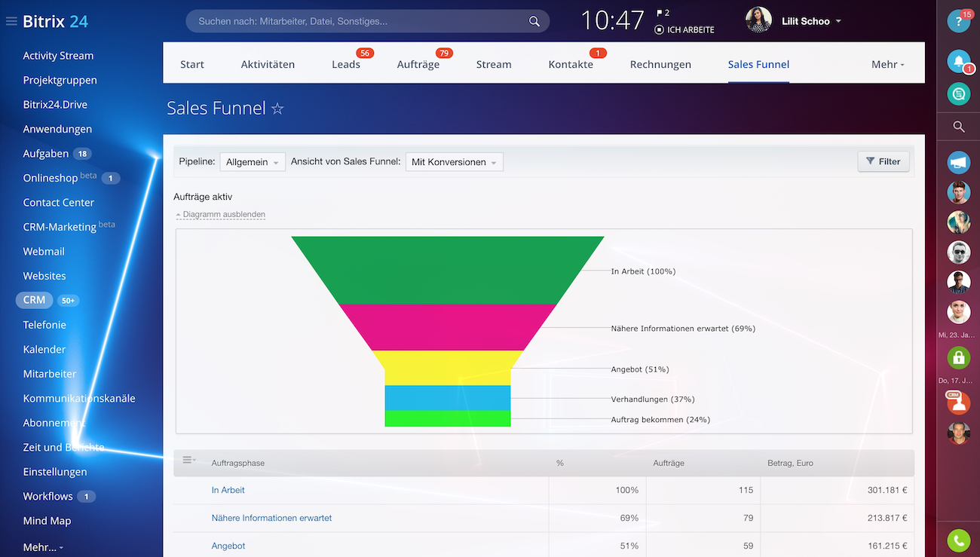The image size is (980, 557).
Task: Click the blue Verhandlungen funnel segment
Action: click(448, 398)
